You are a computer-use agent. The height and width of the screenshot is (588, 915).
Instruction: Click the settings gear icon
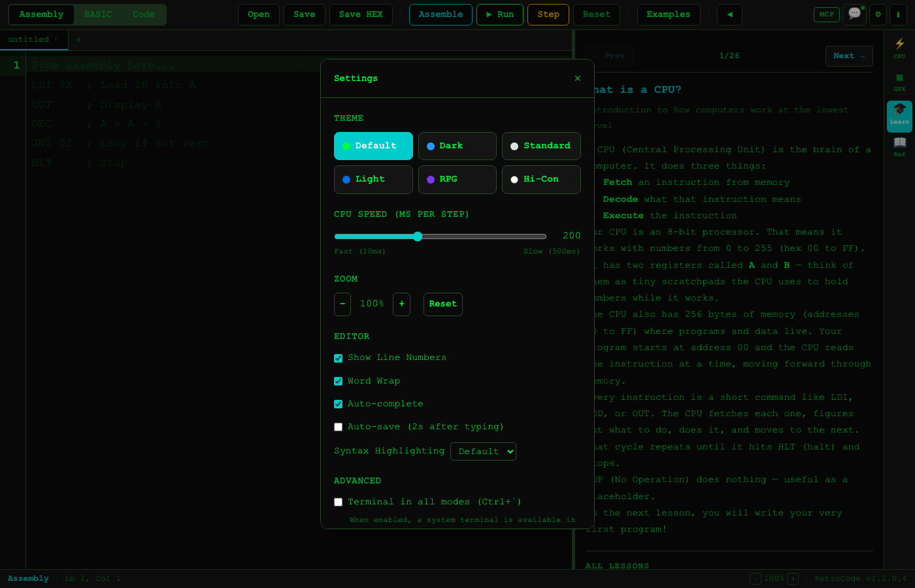click(878, 14)
